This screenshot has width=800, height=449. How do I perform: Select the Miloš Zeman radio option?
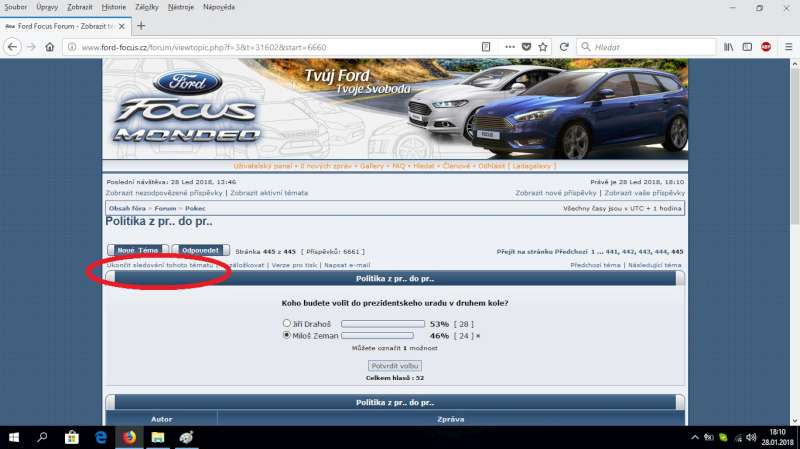pos(287,336)
